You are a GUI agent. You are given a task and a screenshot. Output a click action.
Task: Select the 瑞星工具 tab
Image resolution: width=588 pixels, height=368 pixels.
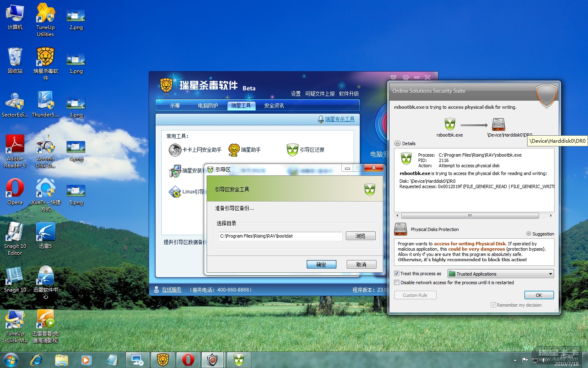[241, 106]
